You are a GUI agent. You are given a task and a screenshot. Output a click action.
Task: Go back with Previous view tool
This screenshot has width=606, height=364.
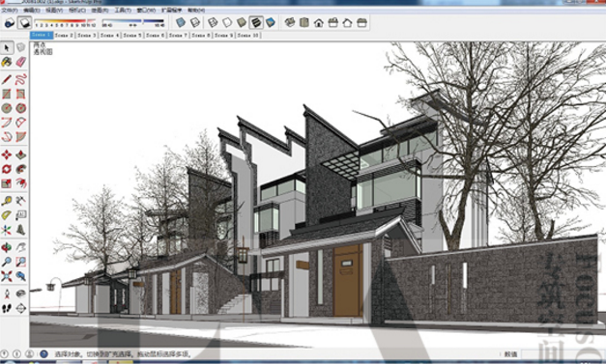point(21,276)
